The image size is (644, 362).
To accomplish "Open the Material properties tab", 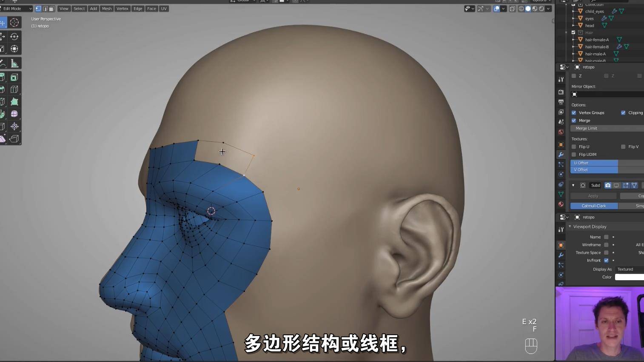I will (x=561, y=204).
